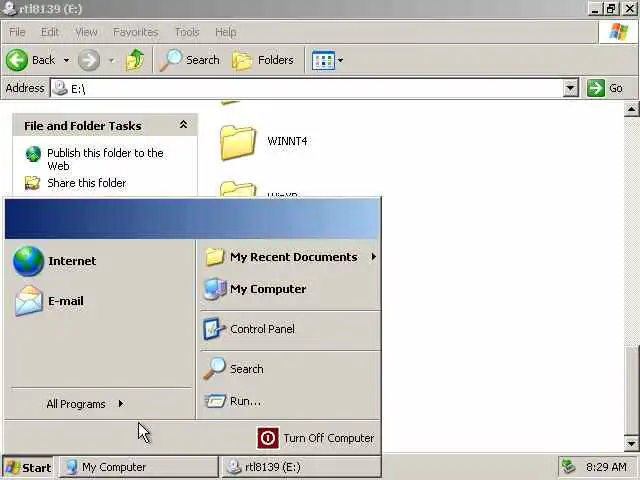Screen dimensions: 640x480
Task: Click the vertical scrollbar thumb
Action: coord(631,391)
